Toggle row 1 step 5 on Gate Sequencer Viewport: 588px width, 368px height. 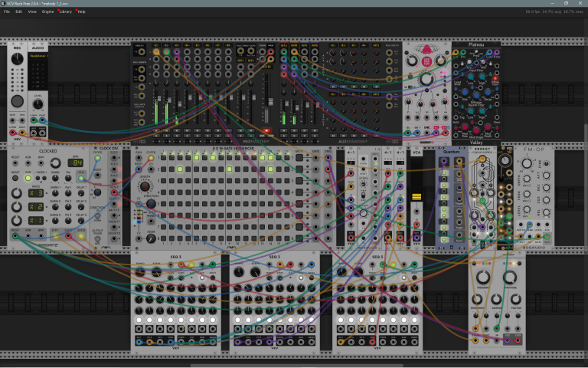(196, 158)
